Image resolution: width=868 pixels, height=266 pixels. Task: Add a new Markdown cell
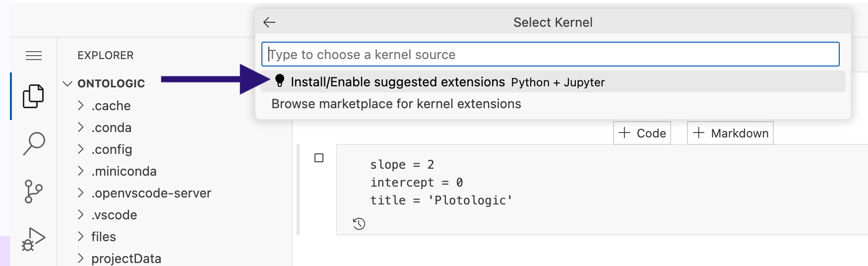[730, 133]
